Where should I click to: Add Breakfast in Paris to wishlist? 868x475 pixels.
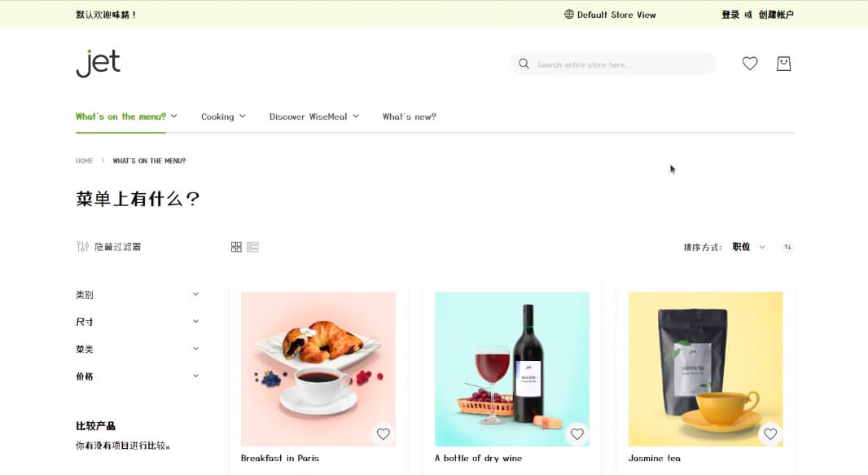(x=383, y=434)
